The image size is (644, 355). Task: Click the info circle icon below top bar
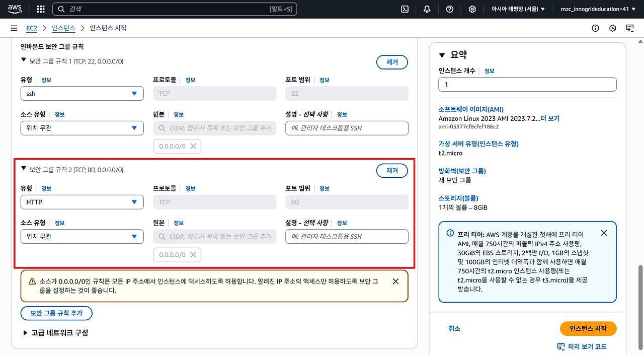[x=596, y=28]
